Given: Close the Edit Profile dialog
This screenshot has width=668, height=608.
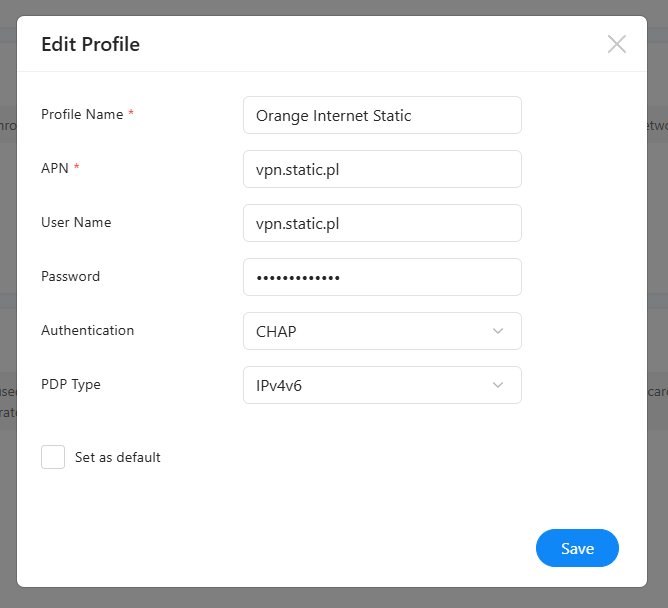Looking at the screenshot, I should click(x=617, y=44).
